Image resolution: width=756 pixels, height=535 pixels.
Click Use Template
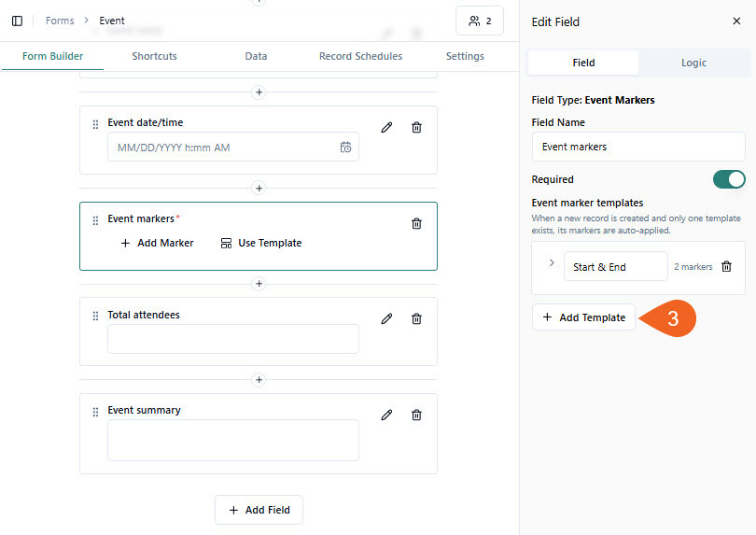pos(261,243)
